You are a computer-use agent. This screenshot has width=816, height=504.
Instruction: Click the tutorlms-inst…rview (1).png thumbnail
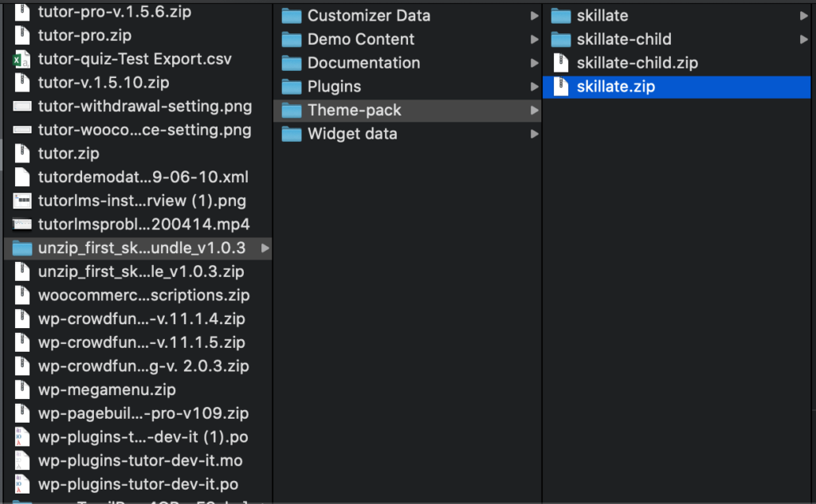click(x=22, y=201)
